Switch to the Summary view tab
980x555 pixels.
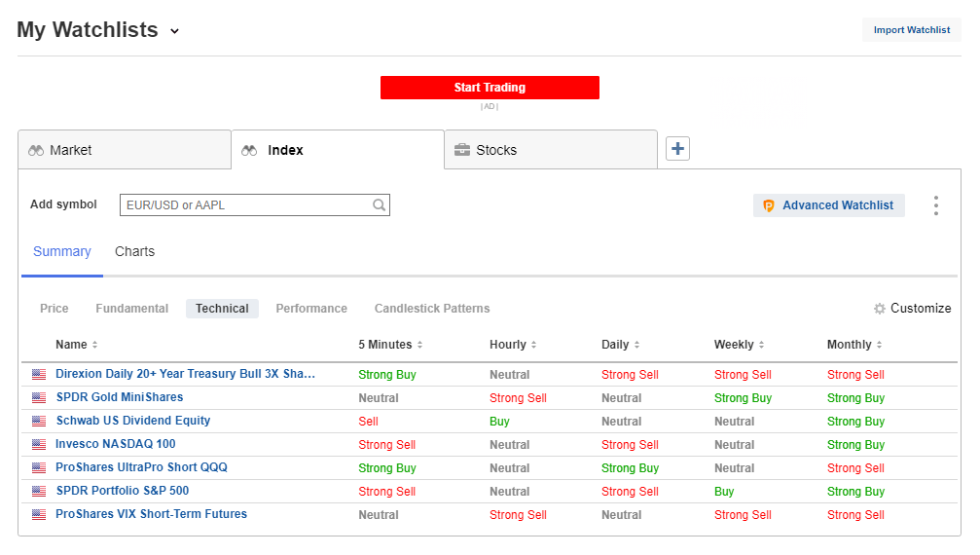click(x=62, y=251)
